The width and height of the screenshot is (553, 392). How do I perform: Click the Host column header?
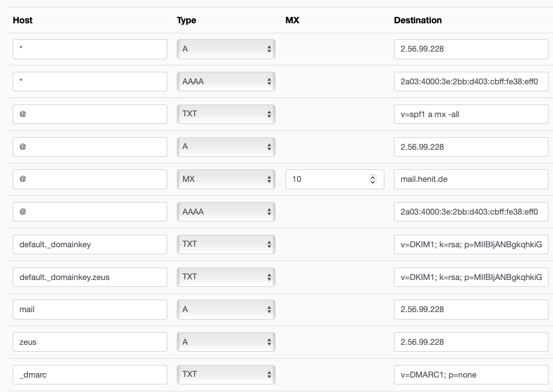(23, 20)
